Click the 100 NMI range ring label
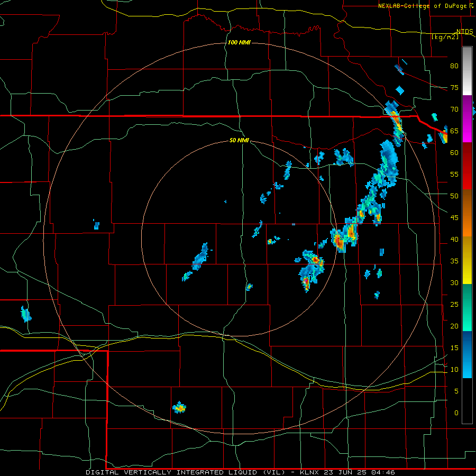This screenshot has width=476, height=476. [239, 42]
